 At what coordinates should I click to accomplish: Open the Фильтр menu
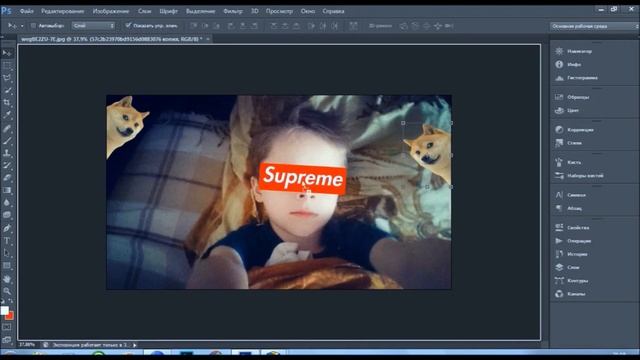point(233,11)
